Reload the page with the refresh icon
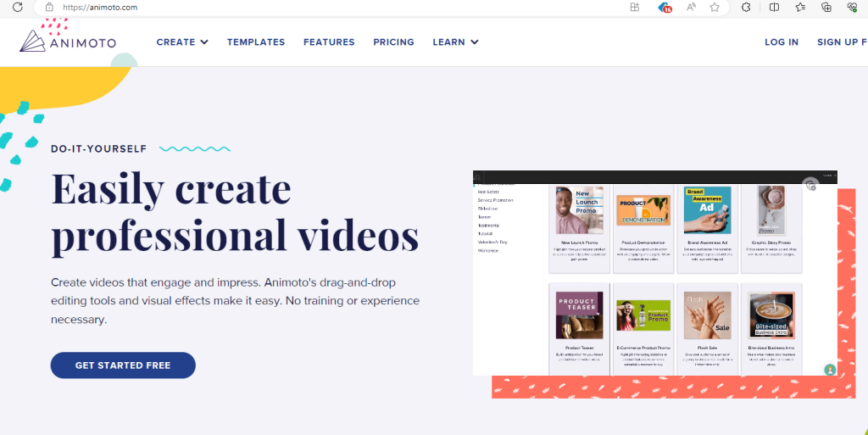868x435 pixels. [18, 7]
